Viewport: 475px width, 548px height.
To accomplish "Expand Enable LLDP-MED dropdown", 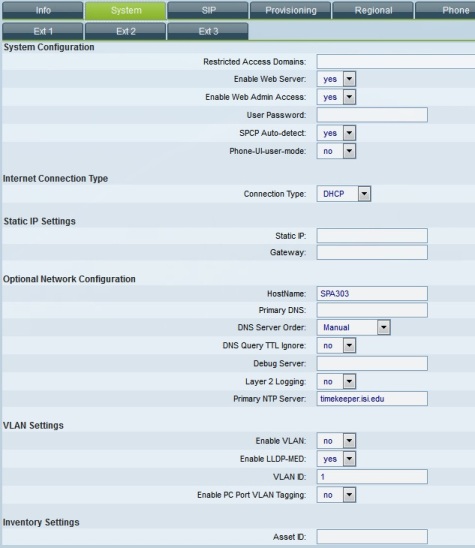I will click(336, 459).
